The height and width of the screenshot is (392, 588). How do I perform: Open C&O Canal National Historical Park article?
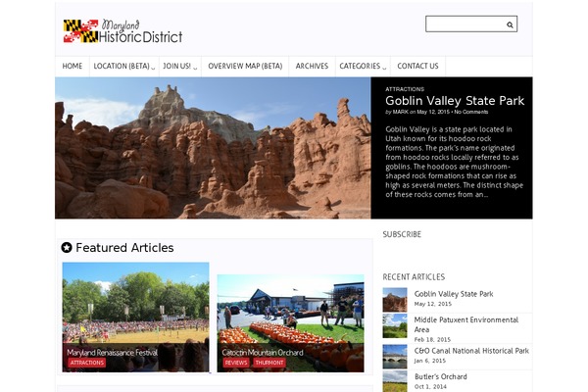tap(471, 351)
